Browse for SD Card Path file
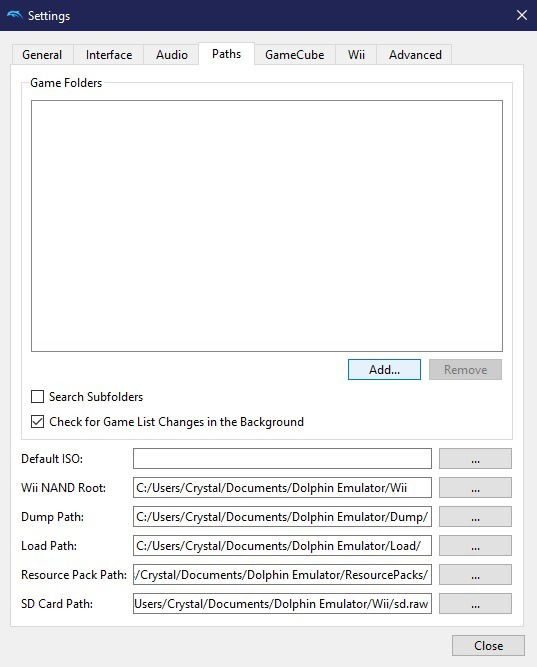This screenshot has height=667, width=537. coord(475,604)
